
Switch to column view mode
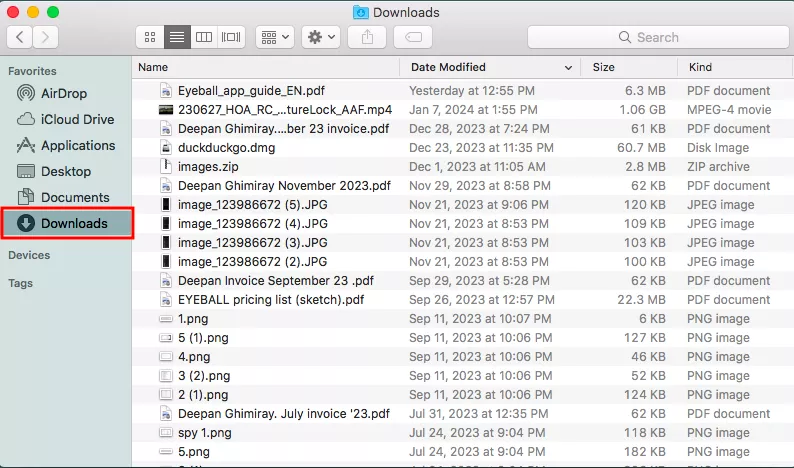click(204, 37)
